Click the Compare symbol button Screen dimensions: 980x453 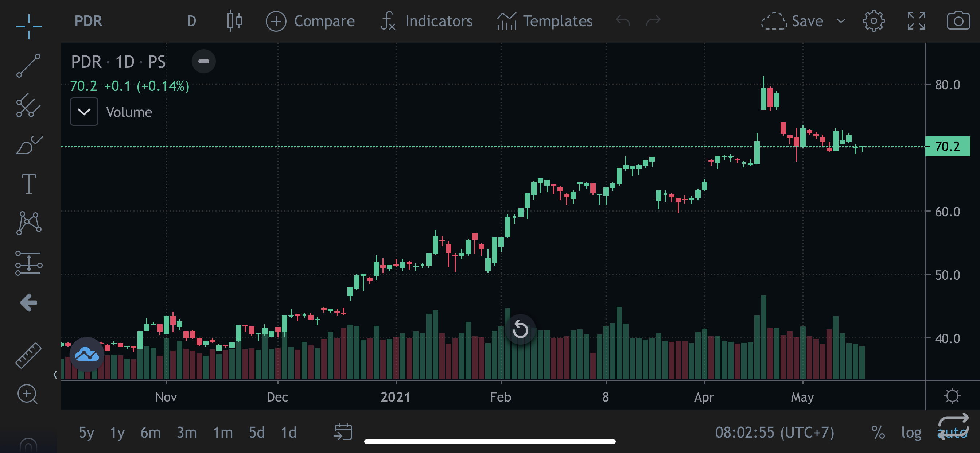(310, 21)
